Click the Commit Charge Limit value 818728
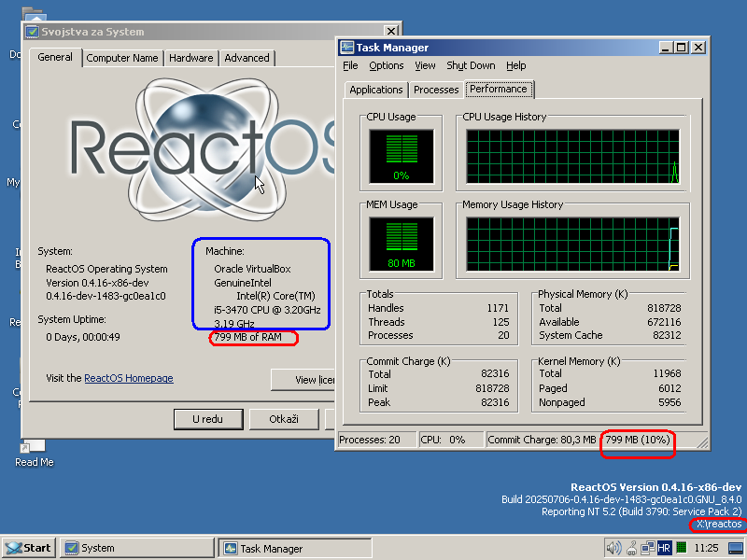Screen dimensions: 747x560 [492, 388]
